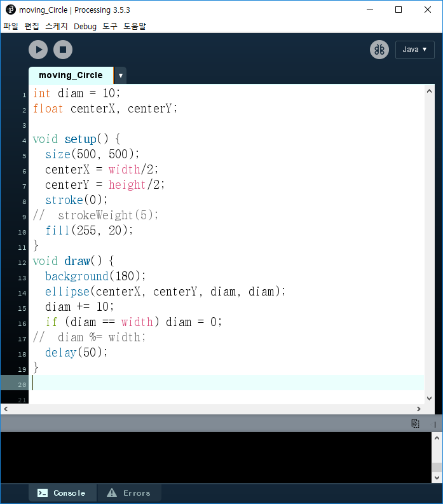Click the horizontal scrollbar right arrow

pos(419,409)
